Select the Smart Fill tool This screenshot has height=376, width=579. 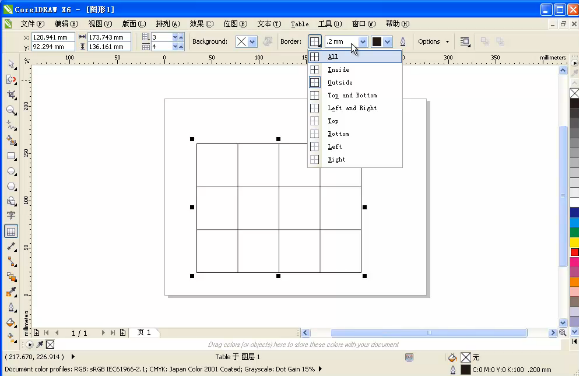point(11,140)
